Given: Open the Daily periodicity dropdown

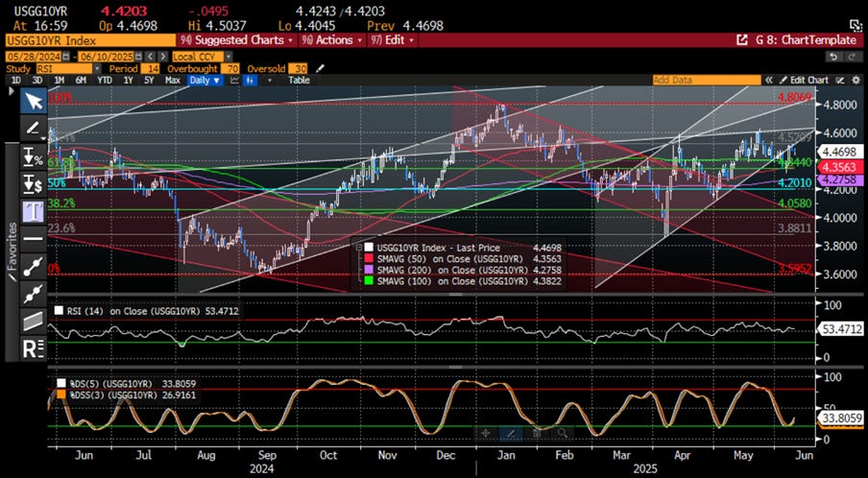Looking at the screenshot, I should click(205, 81).
